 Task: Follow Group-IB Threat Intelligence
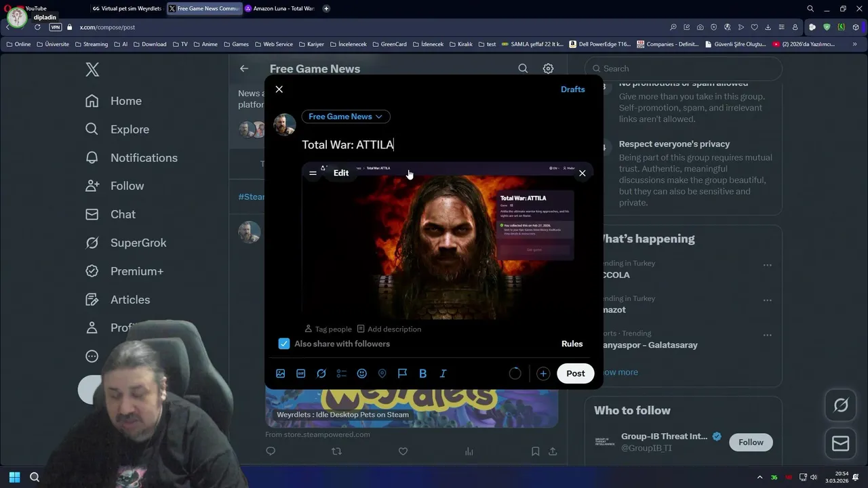coord(751,442)
